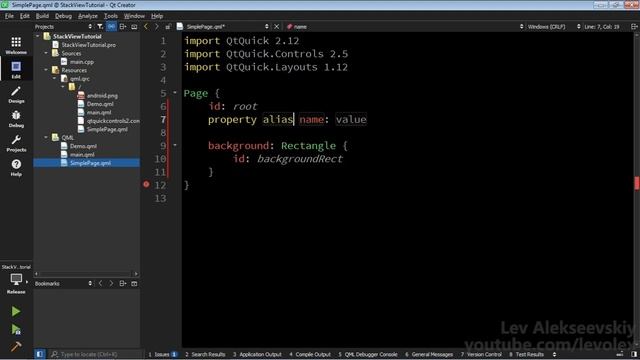
Task: Go to previous bookmark
Action: pyautogui.click(x=100, y=283)
